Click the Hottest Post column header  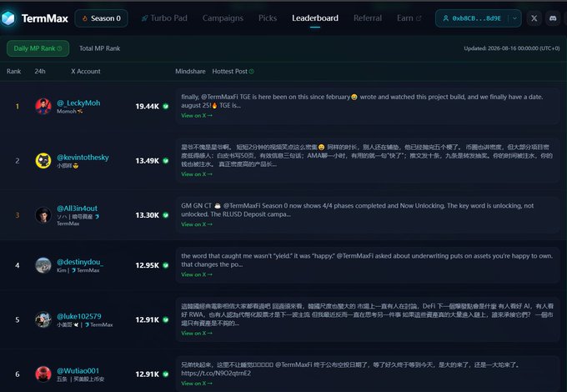(x=229, y=72)
